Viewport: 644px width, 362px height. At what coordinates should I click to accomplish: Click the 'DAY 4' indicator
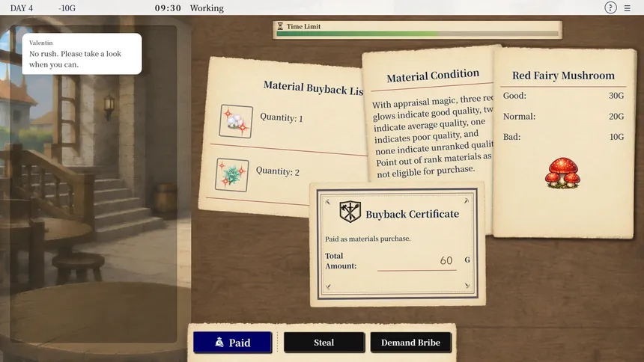(22, 8)
